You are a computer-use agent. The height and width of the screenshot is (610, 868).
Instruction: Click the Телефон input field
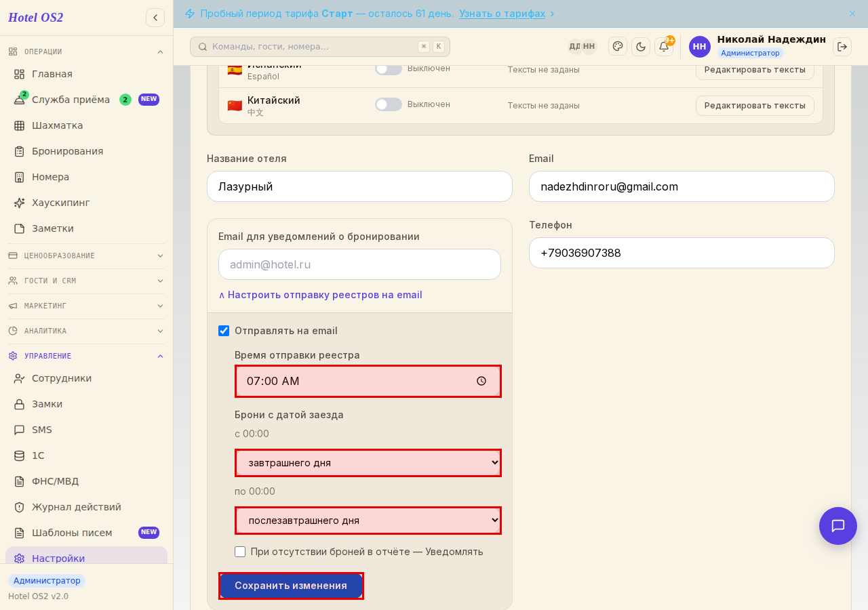(x=682, y=253)
